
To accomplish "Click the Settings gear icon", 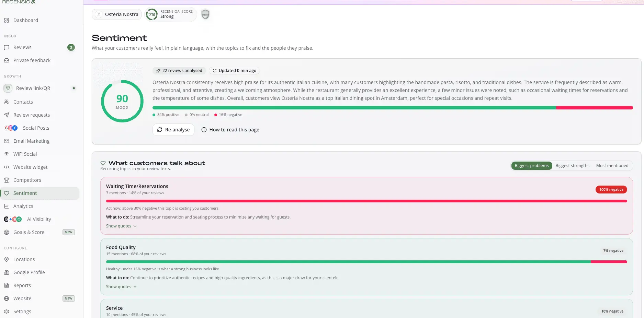I will click(7, 311).
